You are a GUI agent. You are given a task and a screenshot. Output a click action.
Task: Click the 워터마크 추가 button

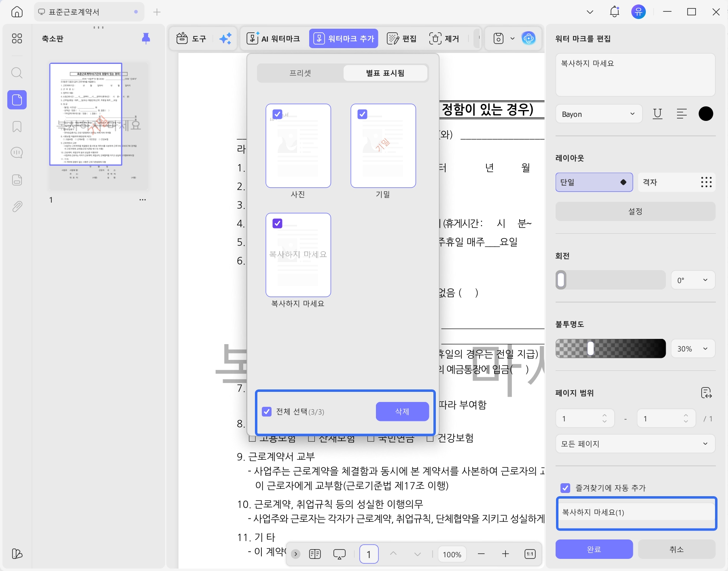click(344, 38)
